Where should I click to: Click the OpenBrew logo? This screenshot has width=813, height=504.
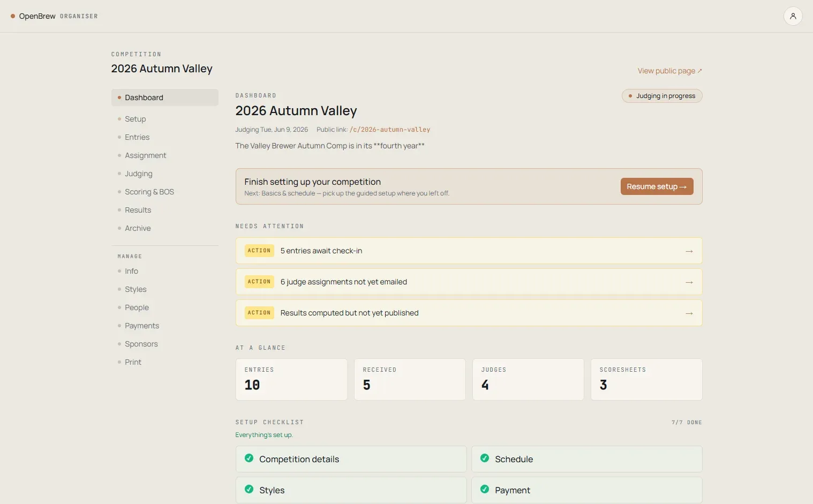click(33, 16)
